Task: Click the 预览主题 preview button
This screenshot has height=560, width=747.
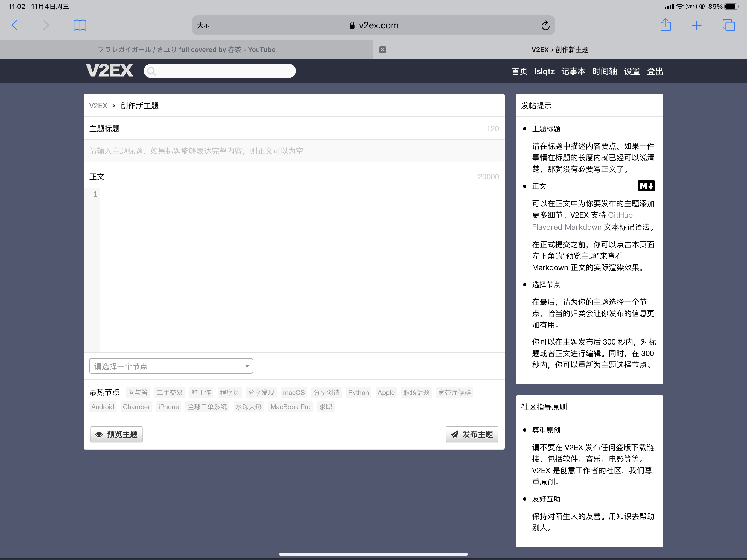Action: [x=116, y=434]
